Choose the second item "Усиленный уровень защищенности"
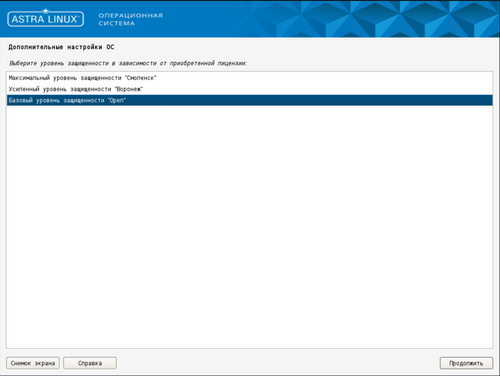This screenshot has height=376, width=500. 249,89
